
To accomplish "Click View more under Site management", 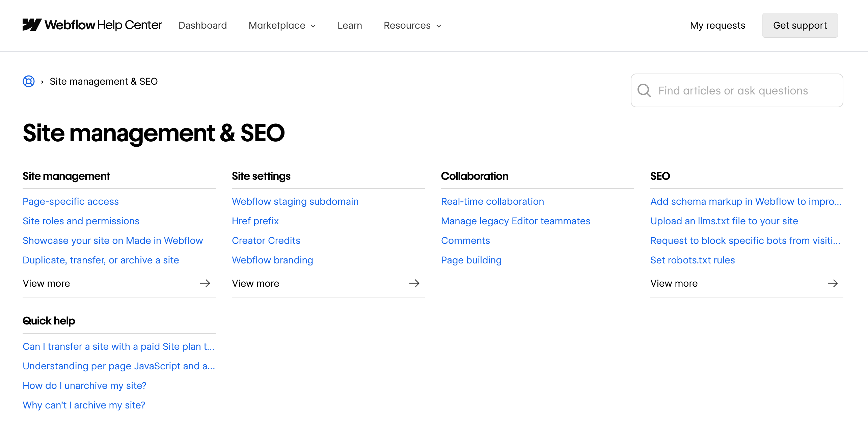I will [46, 283].
